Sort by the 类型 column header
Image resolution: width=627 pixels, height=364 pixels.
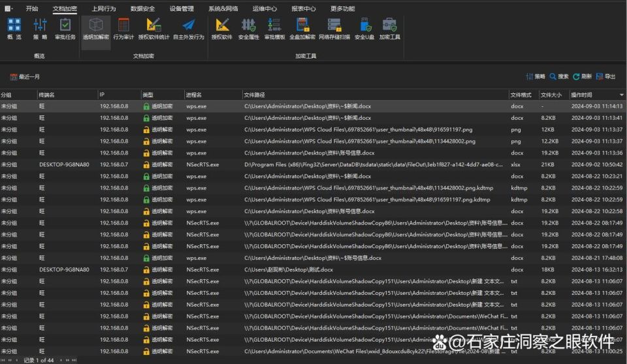tap(163, 95)
